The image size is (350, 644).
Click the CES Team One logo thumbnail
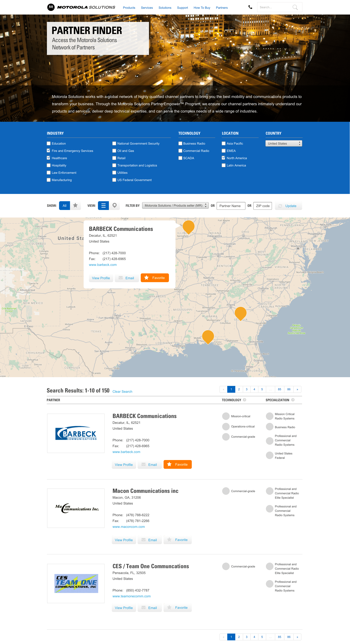(76, 583)
